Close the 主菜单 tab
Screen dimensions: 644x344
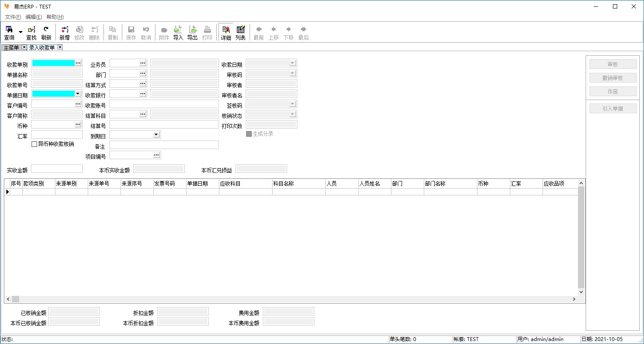[x=24, y=47]
